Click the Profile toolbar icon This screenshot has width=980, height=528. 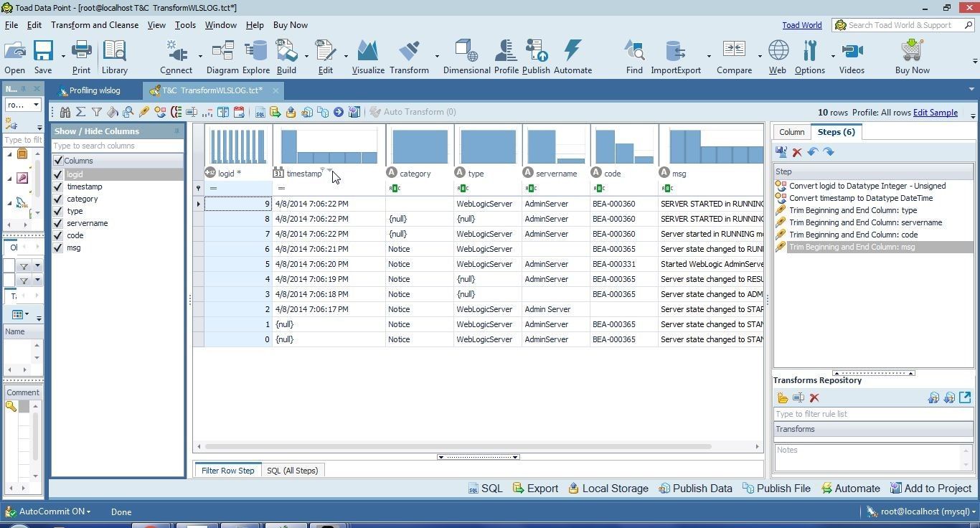[506, 57]
